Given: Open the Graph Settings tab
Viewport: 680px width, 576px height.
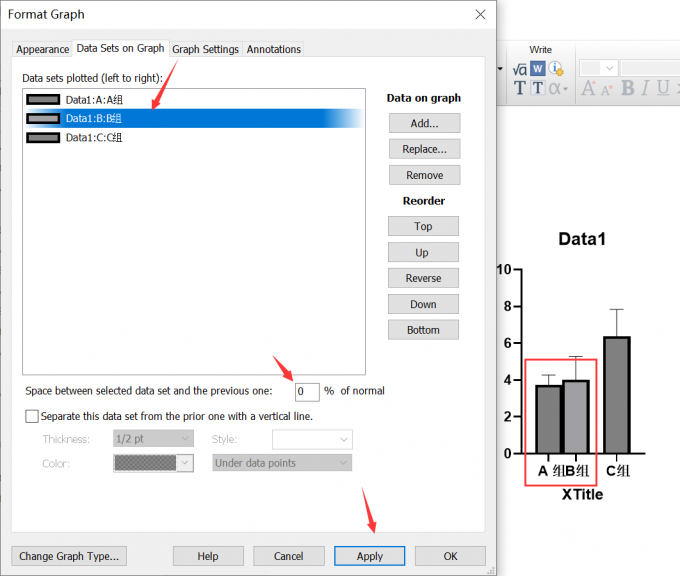Looking at the screenshot, I should click(205, 49).
